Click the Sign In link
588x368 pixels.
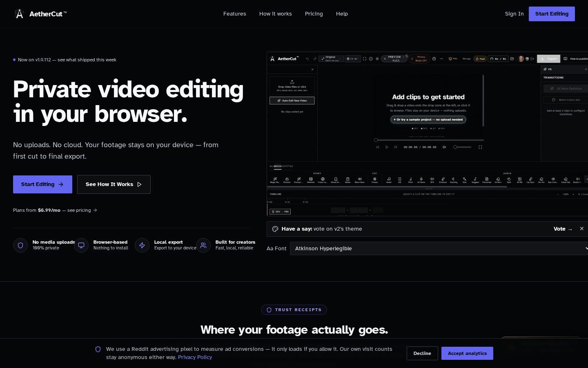(514, 14)
